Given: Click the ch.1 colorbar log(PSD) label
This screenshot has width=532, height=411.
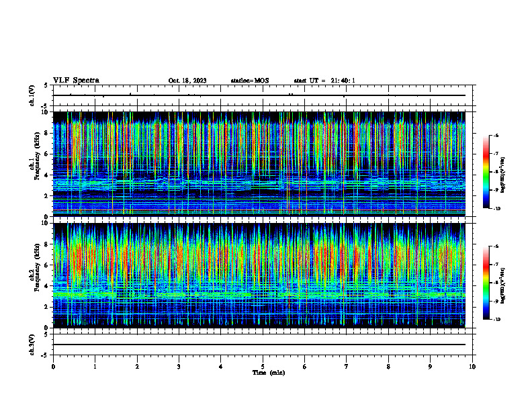Looking at the screenshot, I should coord(502,175).
